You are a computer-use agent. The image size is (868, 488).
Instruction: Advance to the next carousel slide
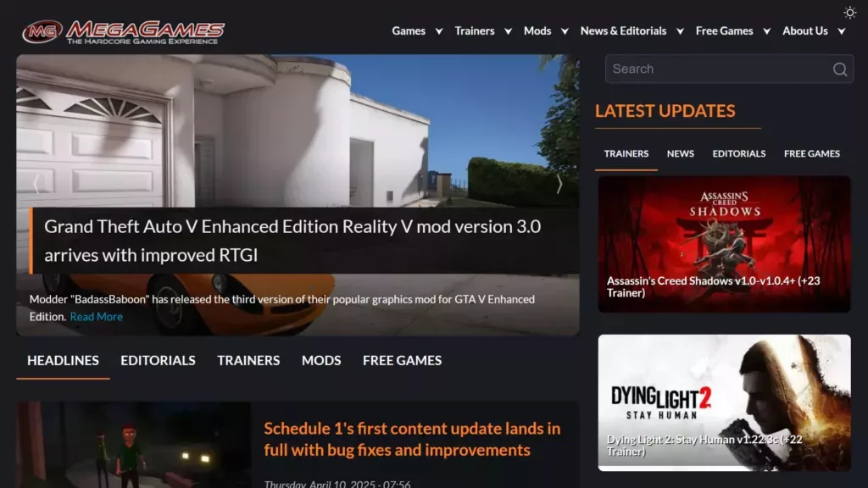(x=559, y=184)
